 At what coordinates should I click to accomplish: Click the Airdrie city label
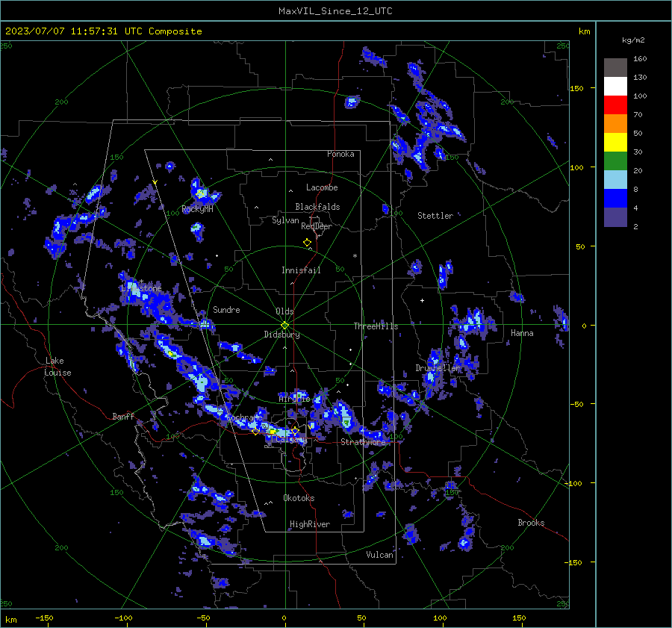coord(294,399)
